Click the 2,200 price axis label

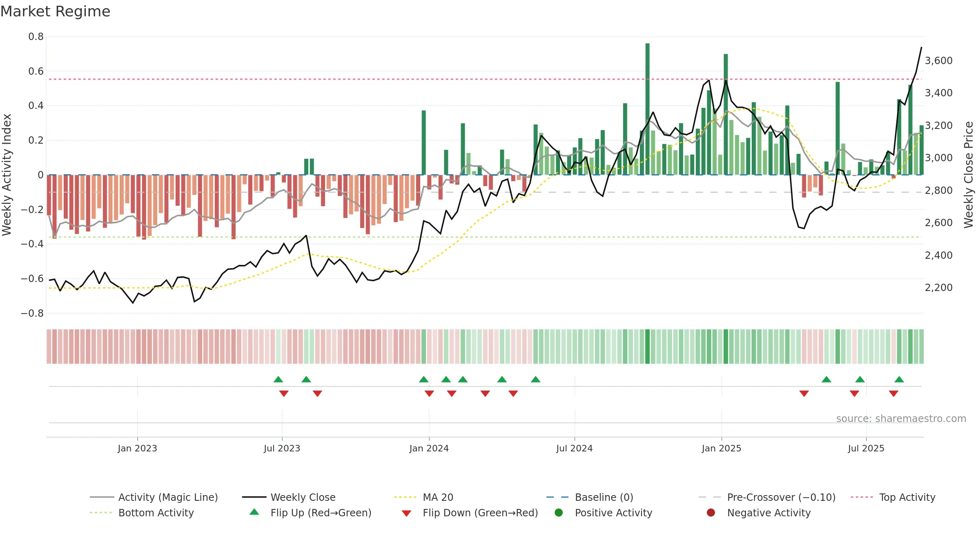(x=938, y=287)
